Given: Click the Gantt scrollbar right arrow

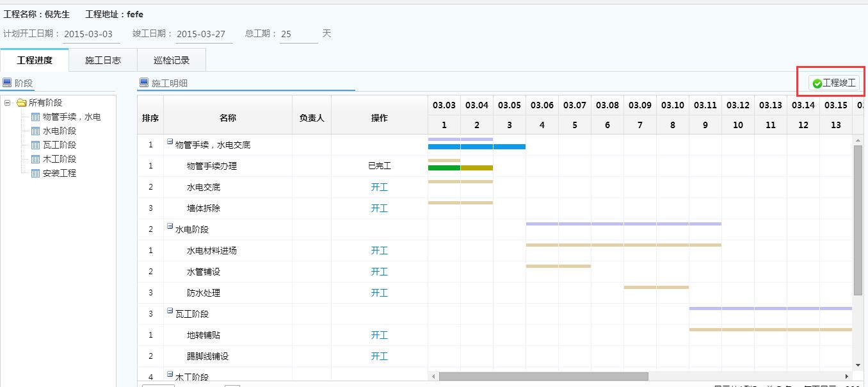Looking at the screenshot, I should coord(848,376).
